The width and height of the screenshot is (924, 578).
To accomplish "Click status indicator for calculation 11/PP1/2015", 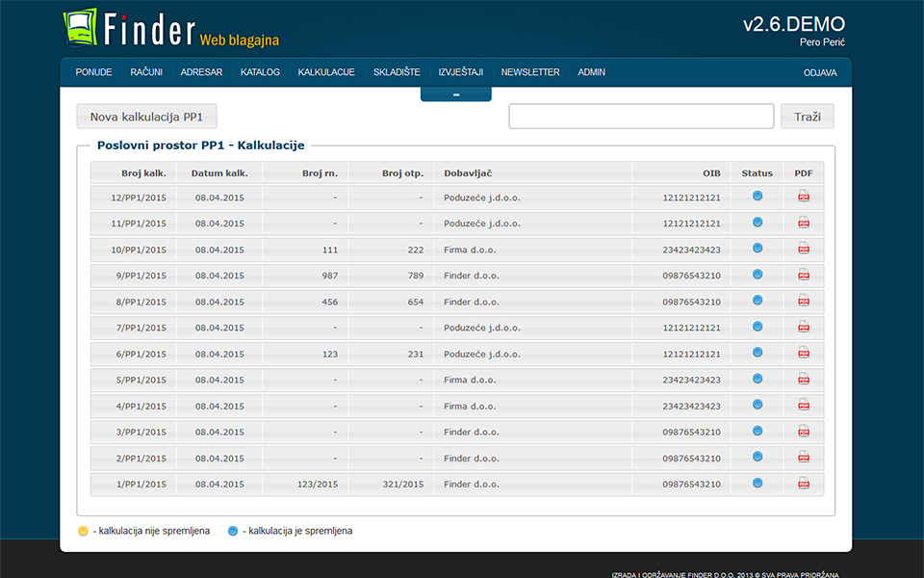I will pos(757,223).
